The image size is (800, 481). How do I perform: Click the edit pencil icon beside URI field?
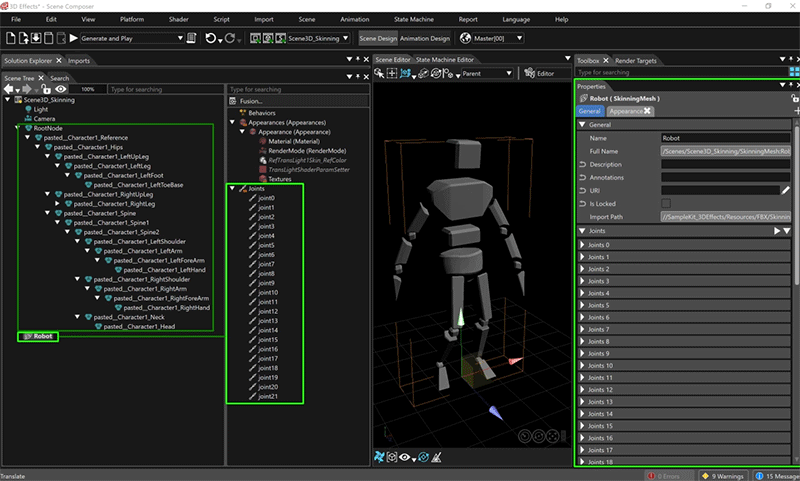tap(785, 189)
